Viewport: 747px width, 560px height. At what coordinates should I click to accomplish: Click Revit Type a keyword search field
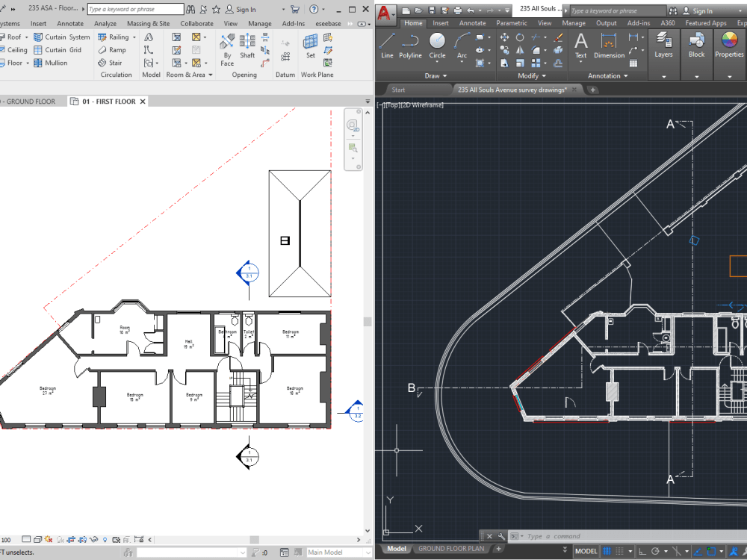pyautogui.click(x=135, y=9)
